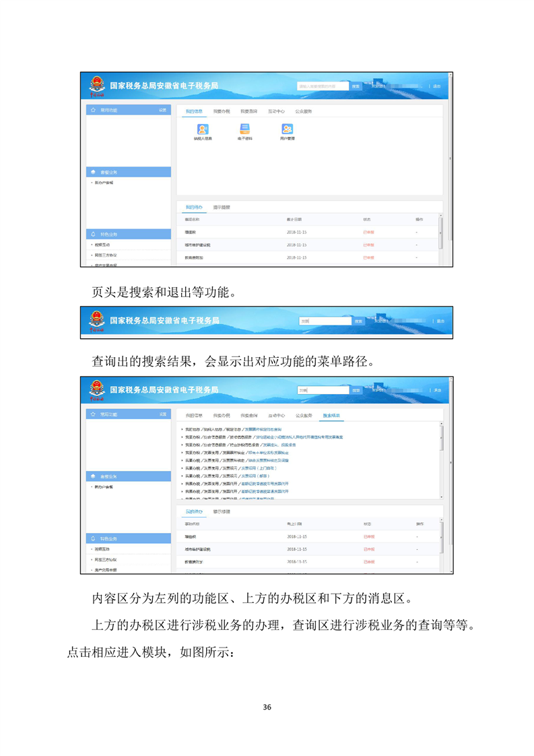Open 我要查询 tab in home screenshot
Image resolution: width=534 pixels, height=756 pixels.
coord(248,111)
